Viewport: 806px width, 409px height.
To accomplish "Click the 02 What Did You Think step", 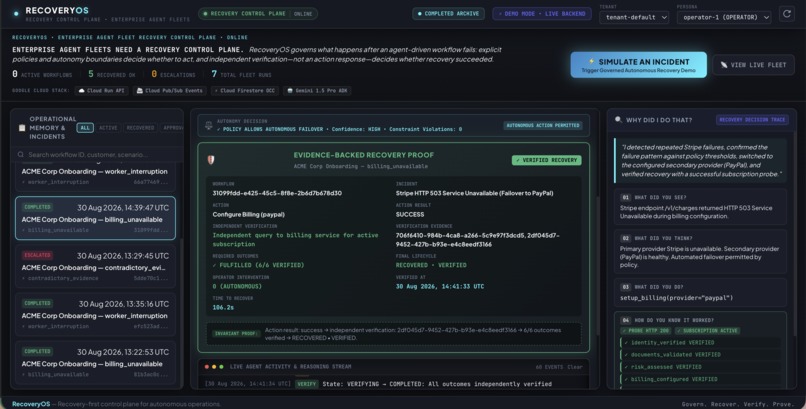I will (x=700, y=251).
